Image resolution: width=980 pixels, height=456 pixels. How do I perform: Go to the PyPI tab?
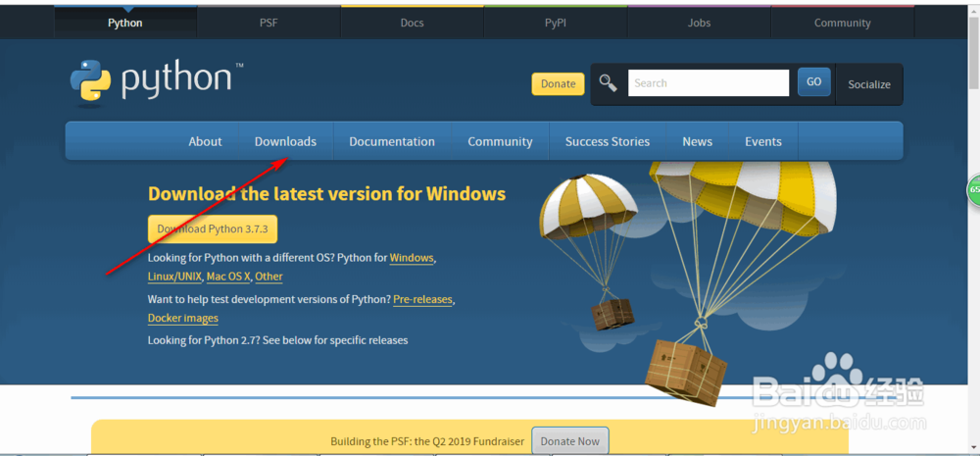pyautogui.click(x=556, y=23)
